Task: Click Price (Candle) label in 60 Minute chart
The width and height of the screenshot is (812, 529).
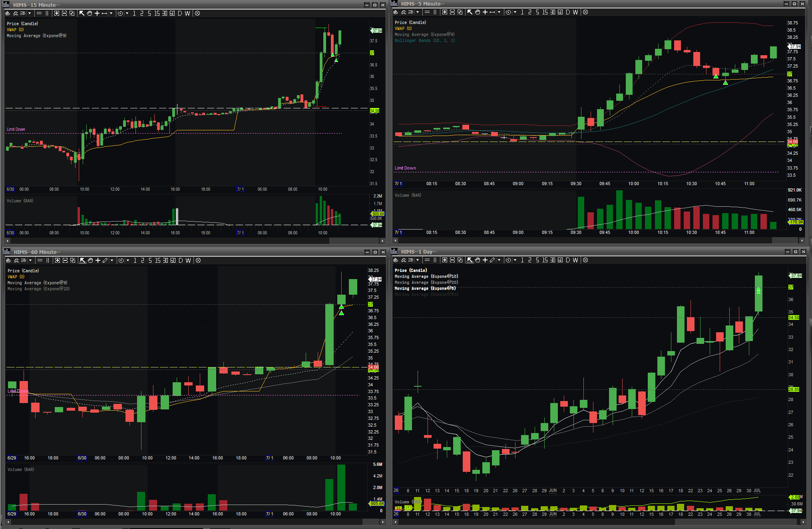Action: pyautogui.click(x=23, y=271)
